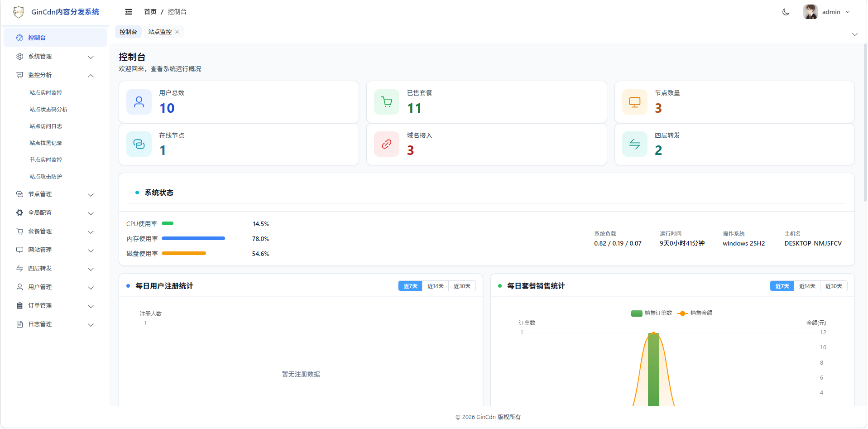Click the 节点数量 monitor card icon
The height and width of the screenshot is (429, 868).
[x=635, y=102]
